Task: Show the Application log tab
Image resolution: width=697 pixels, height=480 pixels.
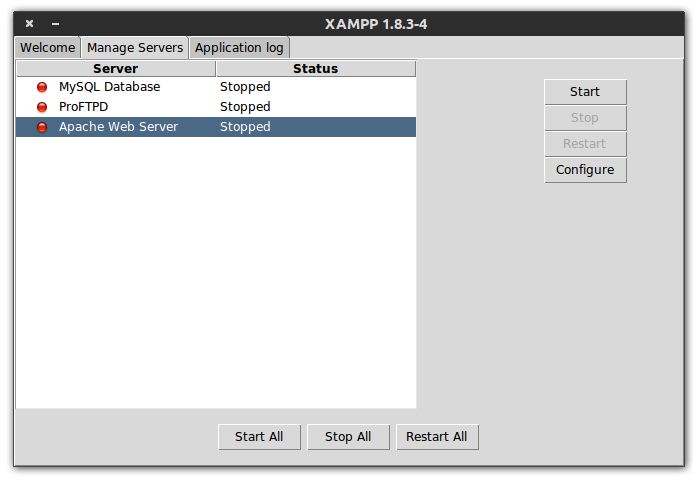Action: tap(239, 48)
